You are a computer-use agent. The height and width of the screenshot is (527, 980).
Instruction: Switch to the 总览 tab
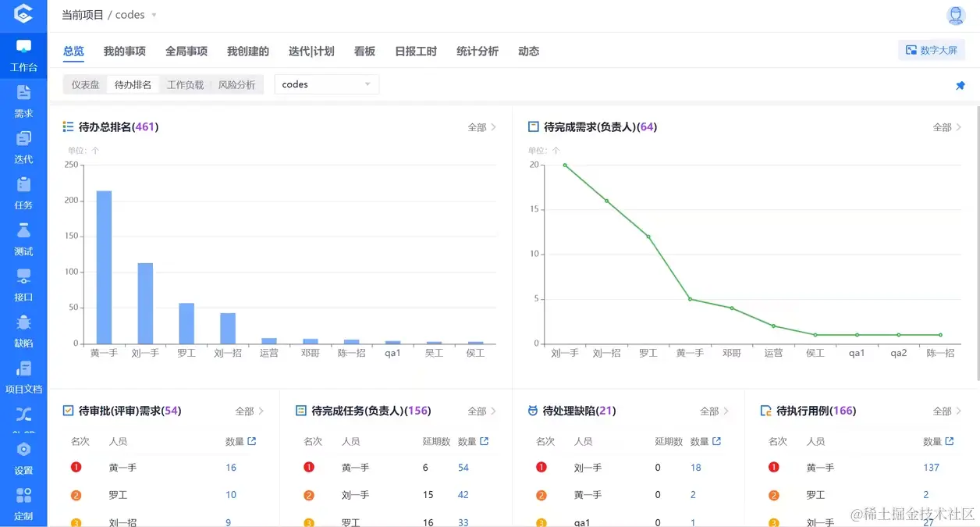(73, 52)
